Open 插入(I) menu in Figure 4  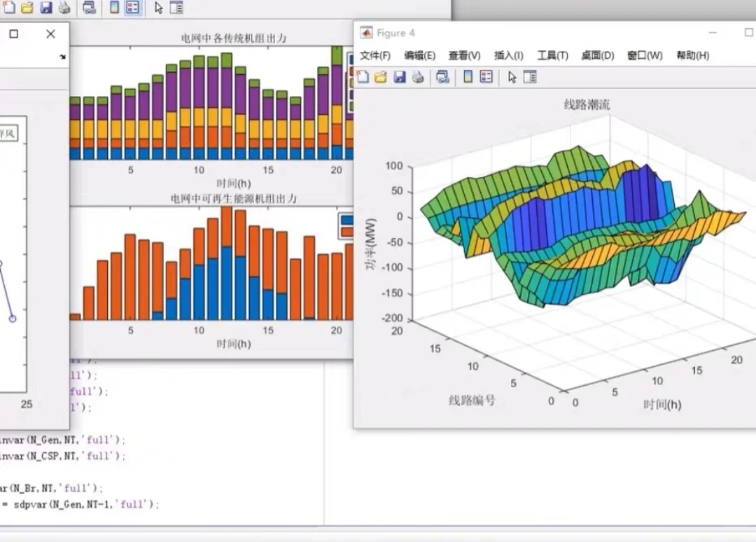(x=509, y=55)
